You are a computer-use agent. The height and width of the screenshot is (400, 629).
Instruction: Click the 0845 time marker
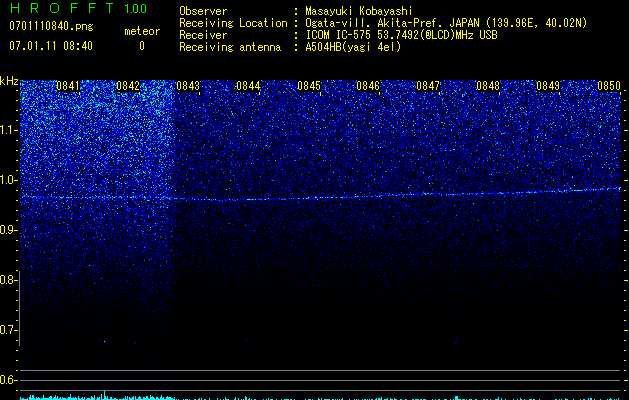(309, 86)
